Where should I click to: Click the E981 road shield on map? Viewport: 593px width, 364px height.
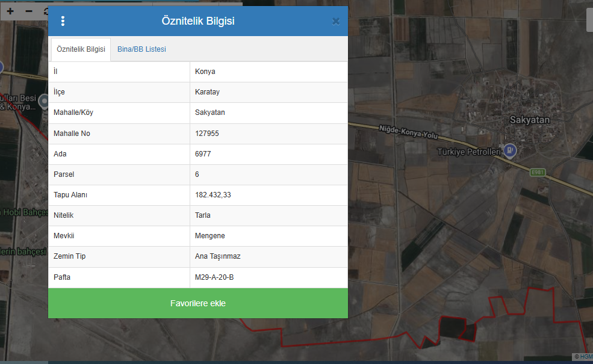(537, 172)
